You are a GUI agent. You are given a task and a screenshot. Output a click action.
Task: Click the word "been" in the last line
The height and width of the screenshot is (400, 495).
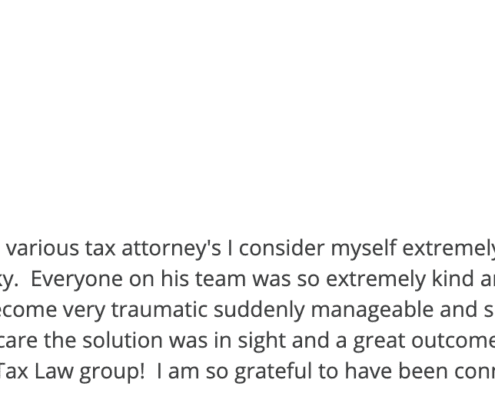[417, 371]
